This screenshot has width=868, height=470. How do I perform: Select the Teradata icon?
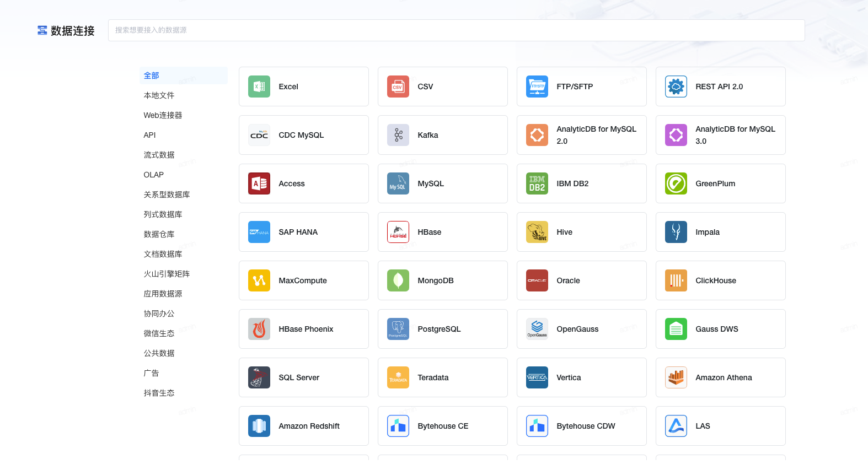tap(398, 377)
